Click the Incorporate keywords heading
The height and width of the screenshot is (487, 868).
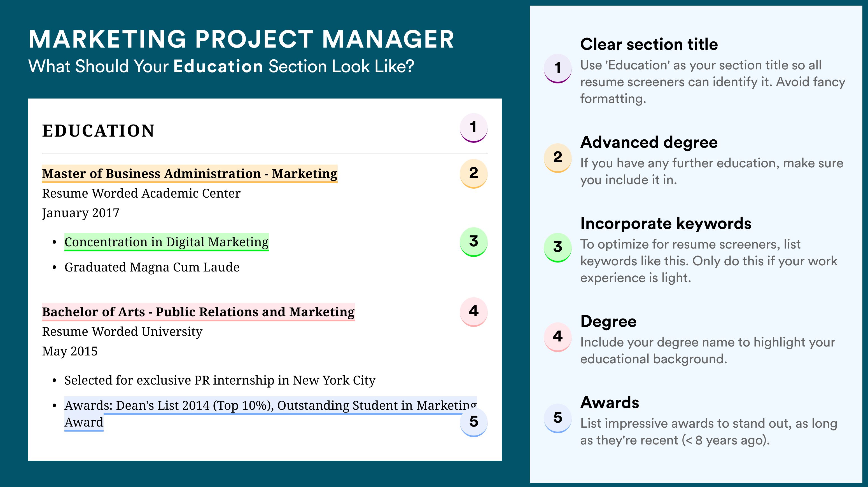pyautogui.click(x=666, y=223)
